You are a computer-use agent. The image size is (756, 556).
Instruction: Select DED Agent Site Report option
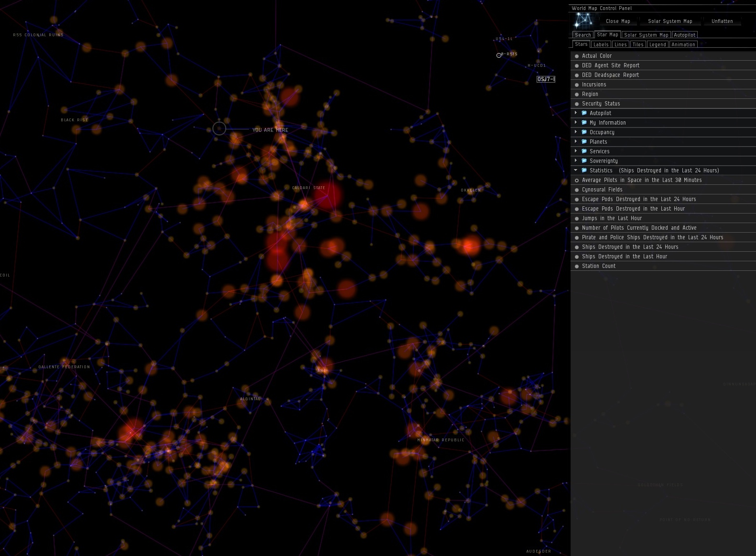(x=663, y=65)
